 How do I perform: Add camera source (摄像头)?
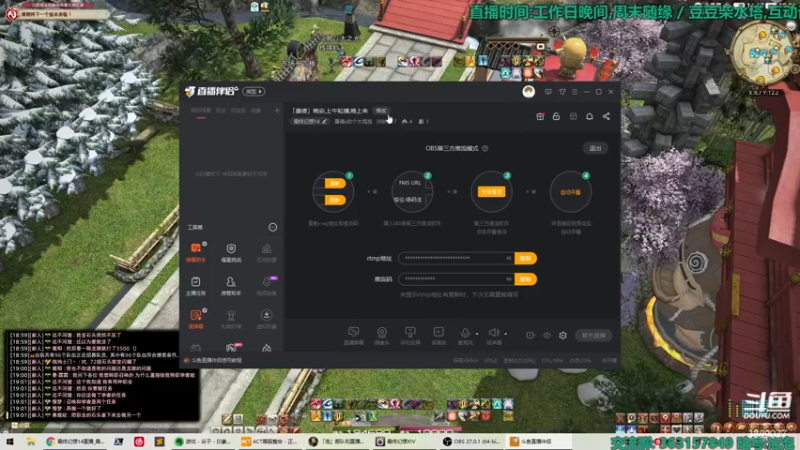click(382, 336)
